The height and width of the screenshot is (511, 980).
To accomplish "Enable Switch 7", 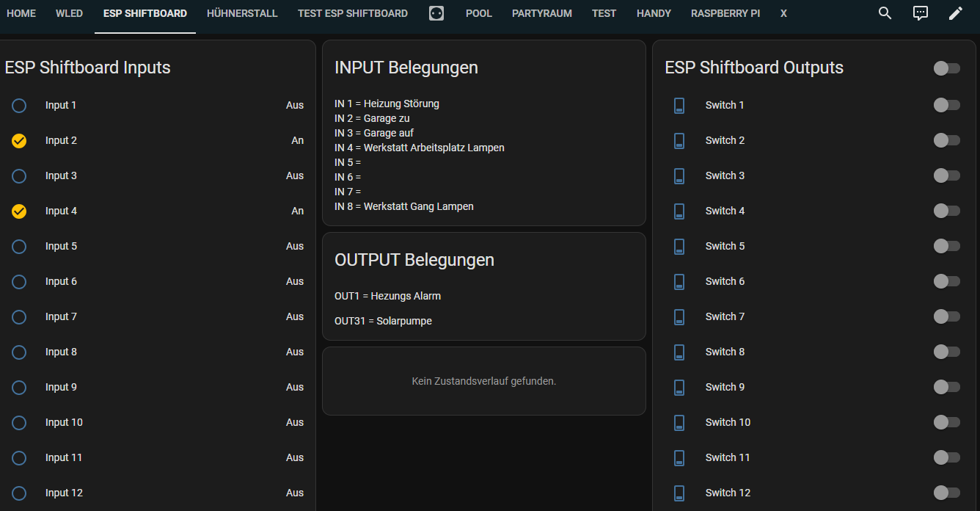I will (946, 316).
